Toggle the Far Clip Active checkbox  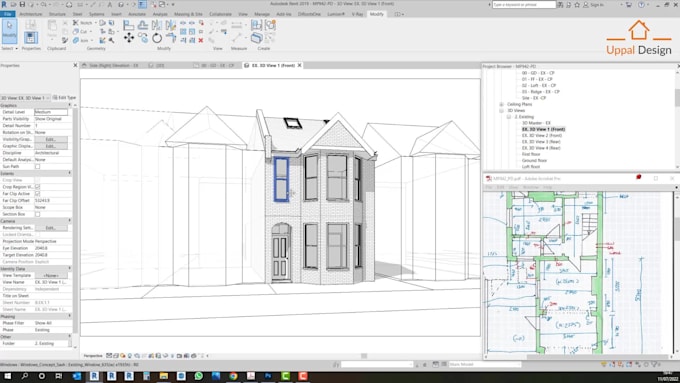click(x=37, y=194)
